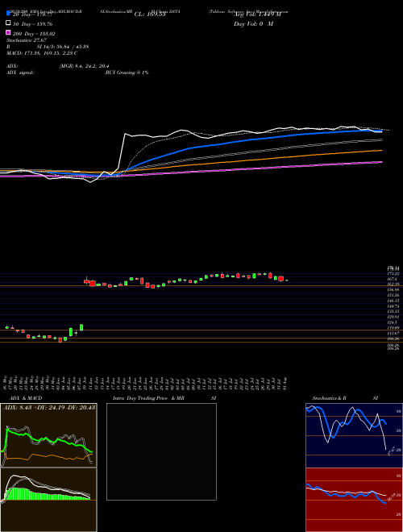This screenshot has width=403, height=532.
Task: Click the 'Day Vol: 0 M' label
Action: coord(253,24)
